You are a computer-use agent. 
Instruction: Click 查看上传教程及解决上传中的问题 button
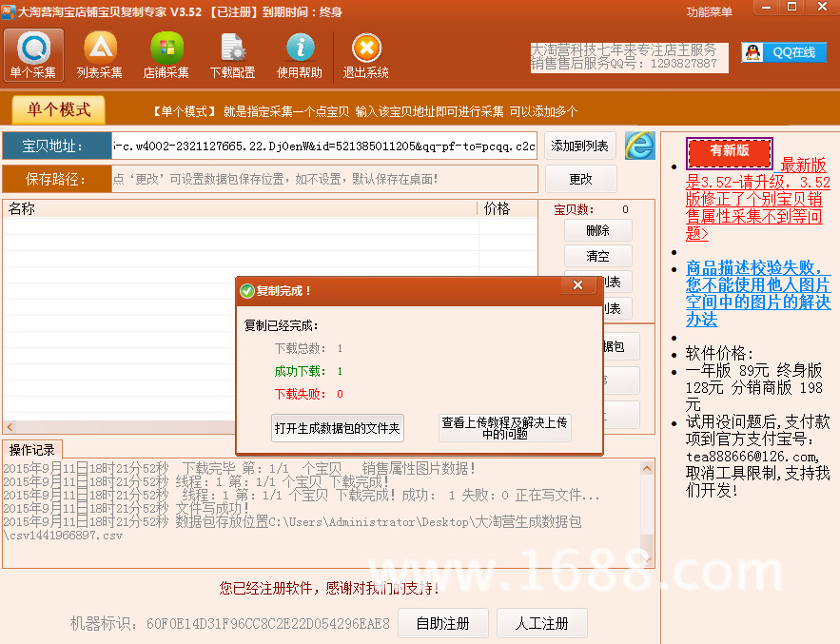tap(504, 428)
